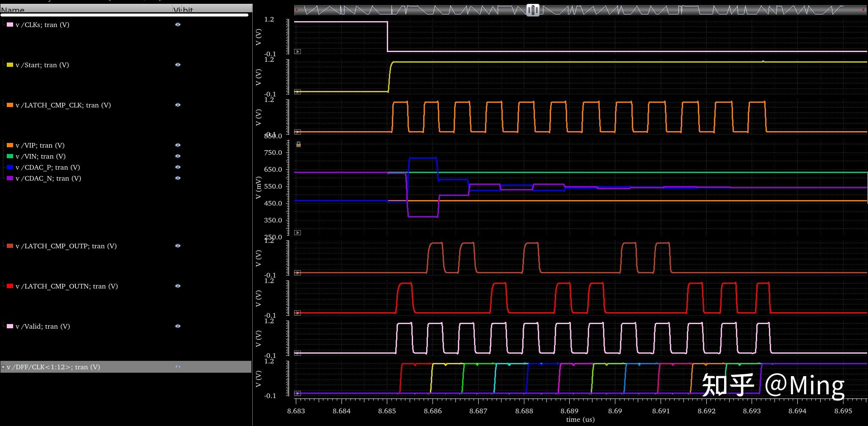Screen dimensions: 868x426
Task: Click the lock icon in the CDAC waveform panel
Action: pyautogui.click(x=298, y=145)
